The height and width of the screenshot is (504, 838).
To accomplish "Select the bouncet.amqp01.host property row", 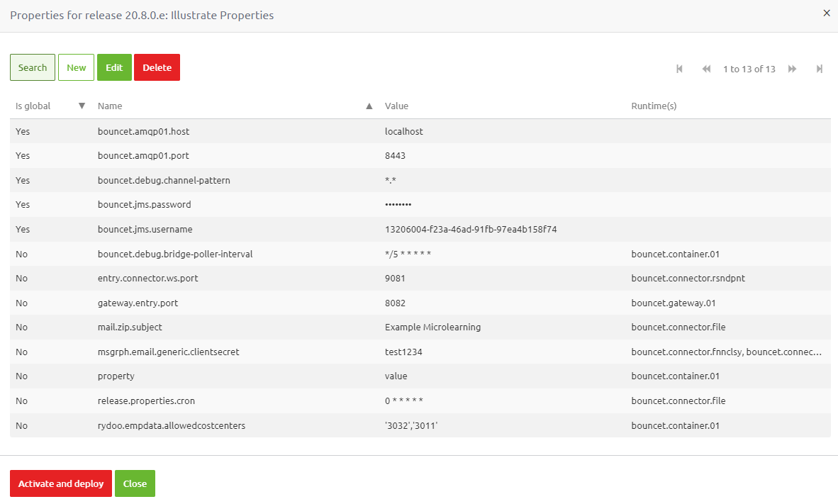I will tap(284, 131).
